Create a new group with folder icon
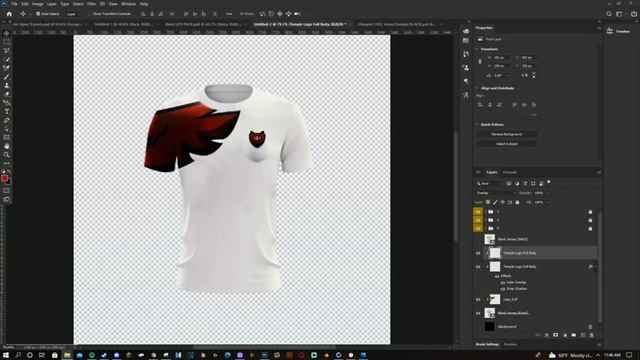 [x=574, y=335]
